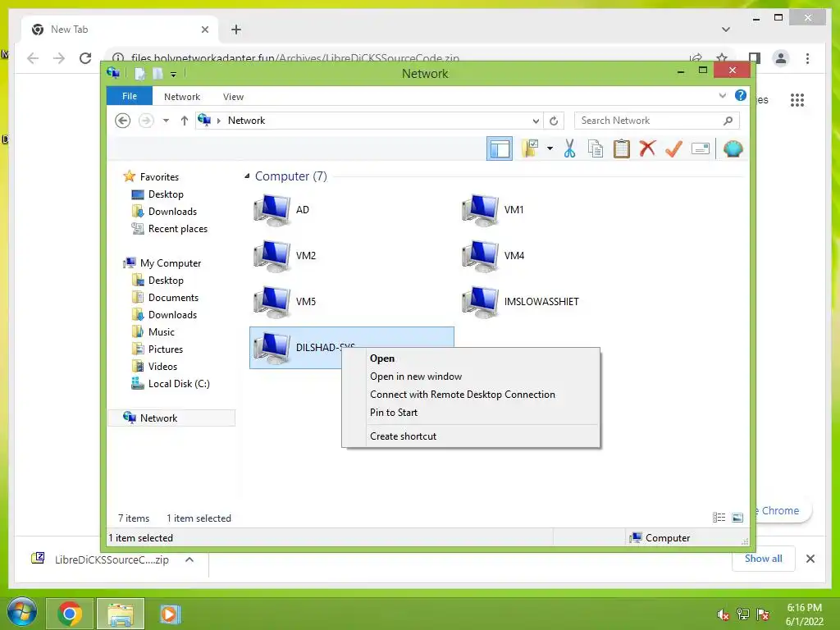Choose Create shortcut
Viewport: 840px width, 630px height.
pyautogui.click(x=470, y=436)
